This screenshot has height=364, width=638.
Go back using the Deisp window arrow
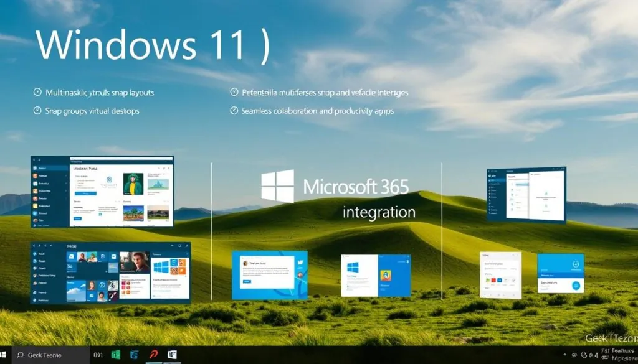pos(34,245)
